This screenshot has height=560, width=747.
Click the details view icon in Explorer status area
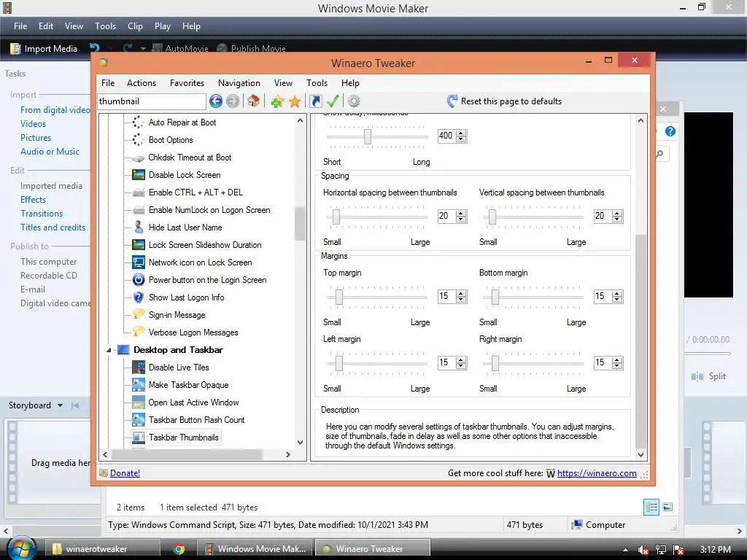651,507
